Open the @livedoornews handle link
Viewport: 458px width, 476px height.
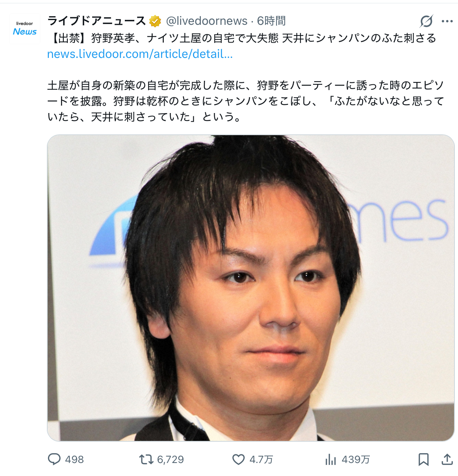click(x=207, y=21)
